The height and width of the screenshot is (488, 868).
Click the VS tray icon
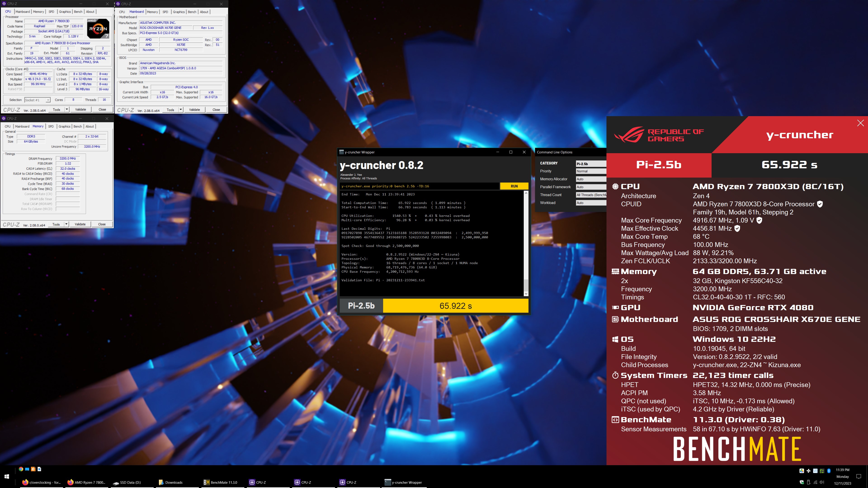pos(815,471)
